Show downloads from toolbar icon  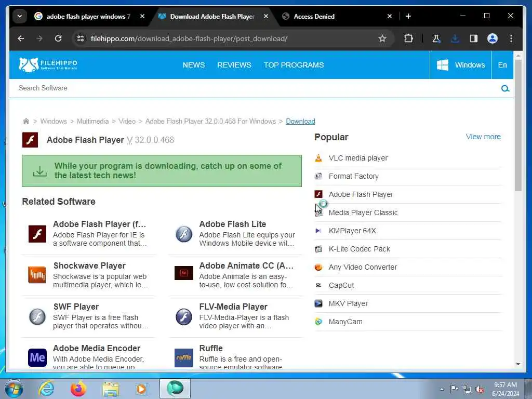[455, 38]
